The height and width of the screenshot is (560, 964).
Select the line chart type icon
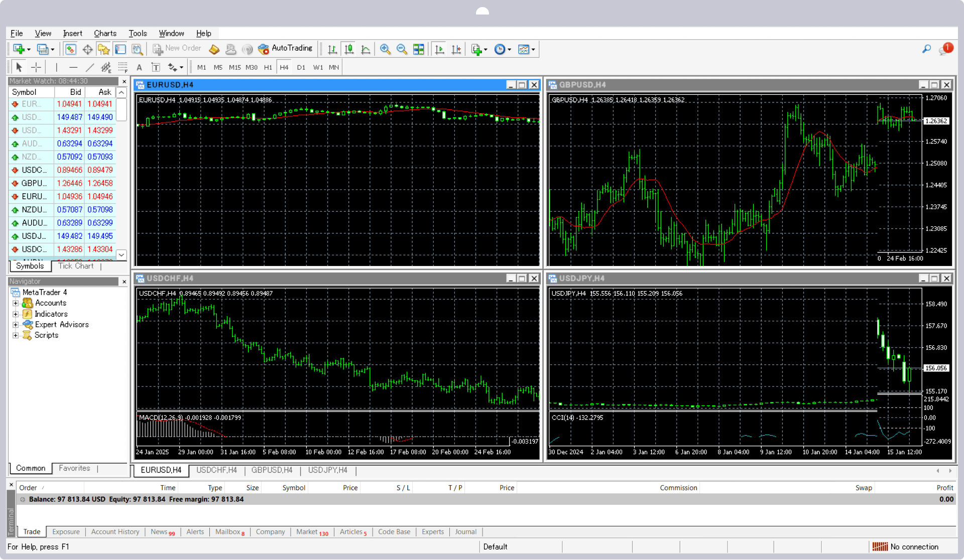[366, 49]
